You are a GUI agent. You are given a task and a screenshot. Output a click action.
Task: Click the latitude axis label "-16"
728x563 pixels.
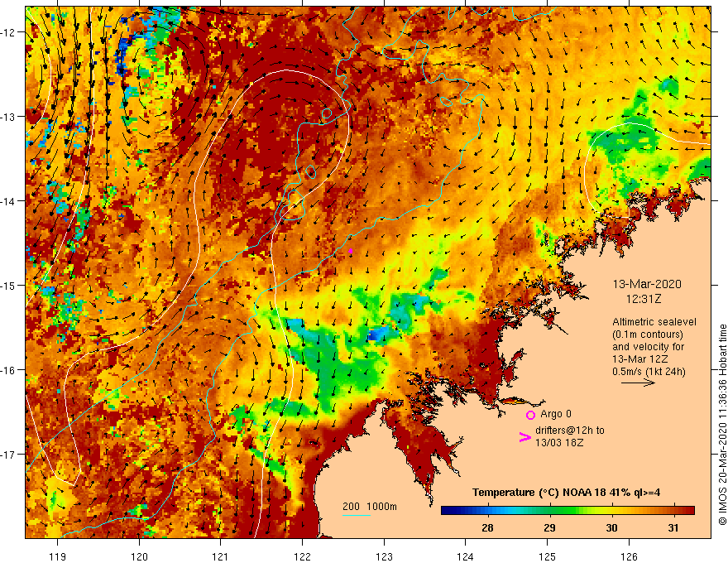(9, 370)
